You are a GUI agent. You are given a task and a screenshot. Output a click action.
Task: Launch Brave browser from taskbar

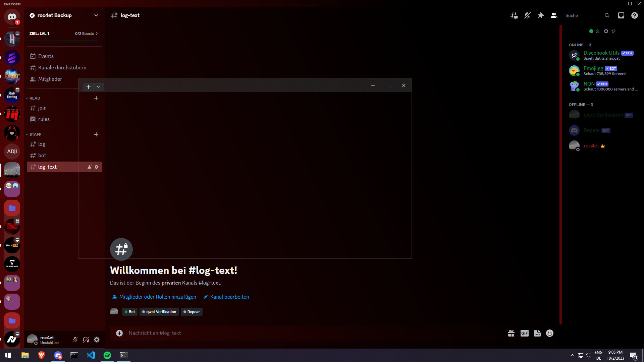tap(42, 355)
